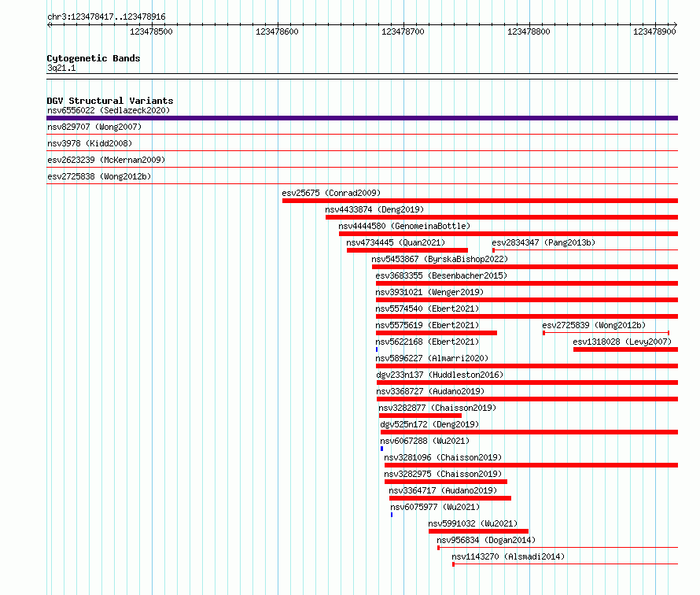The image size is (700, 595).
Task: Click the blue nsv5622168 insertion marker
Action: (x=377, y=349)
